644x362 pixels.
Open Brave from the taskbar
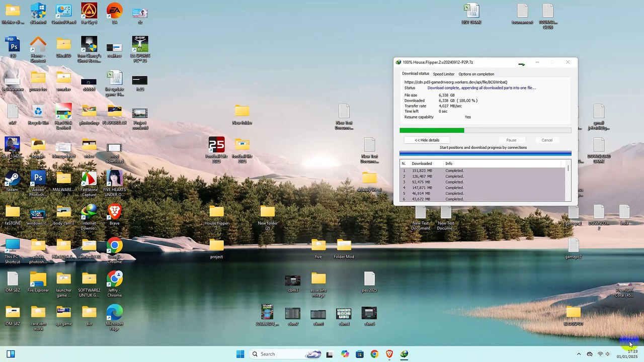click(x=389, y=354)
